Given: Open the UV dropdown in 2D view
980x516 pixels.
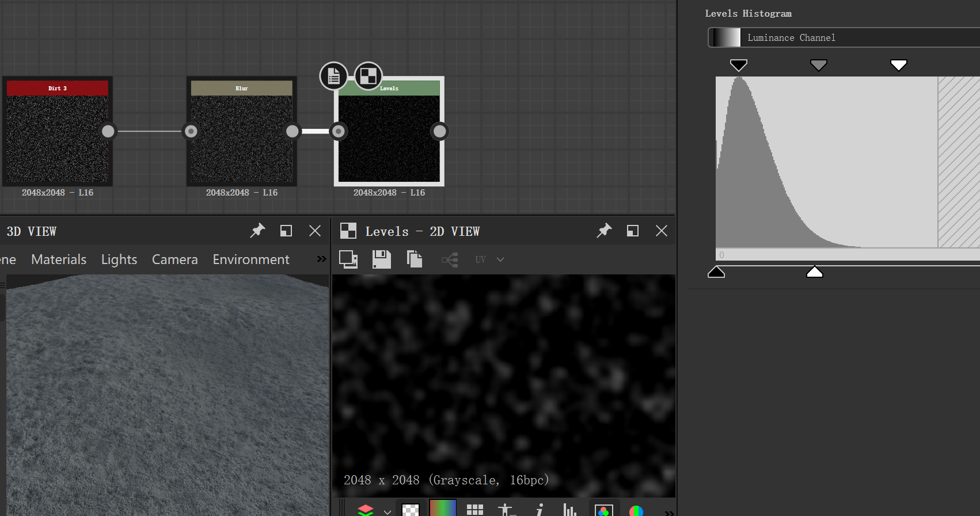Looking at the screenshot, I should [x=489, y=259].
